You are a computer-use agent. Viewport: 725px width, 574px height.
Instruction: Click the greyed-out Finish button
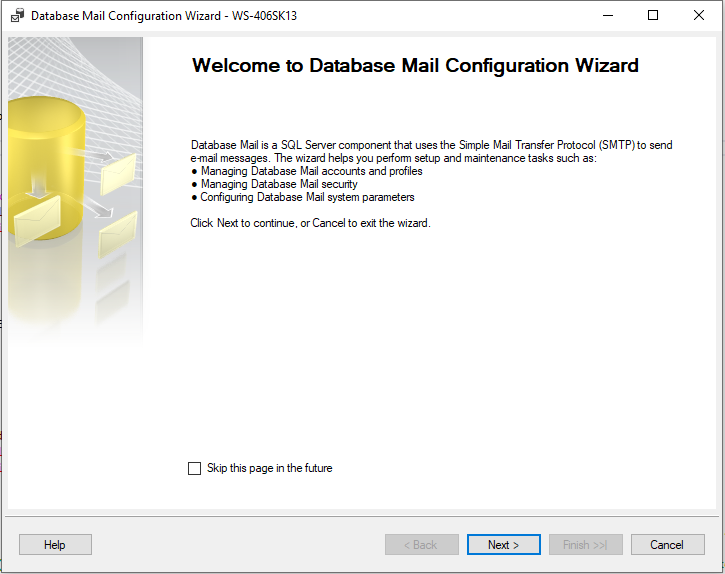click(x=585, y=545)
